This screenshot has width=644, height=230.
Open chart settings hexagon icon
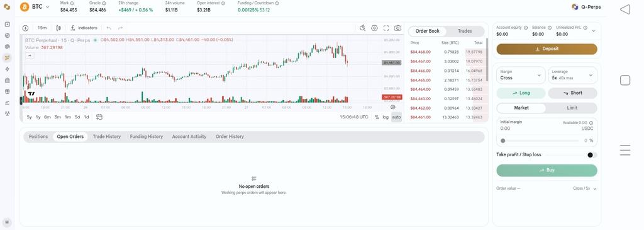point(374,28)
